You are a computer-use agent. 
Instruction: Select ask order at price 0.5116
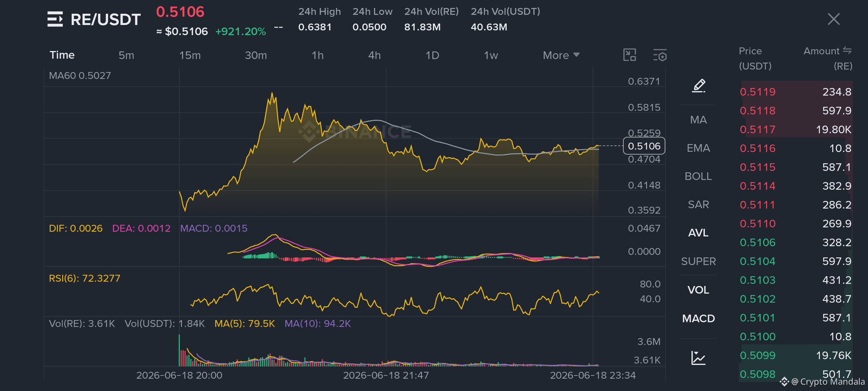pos(796,148)
